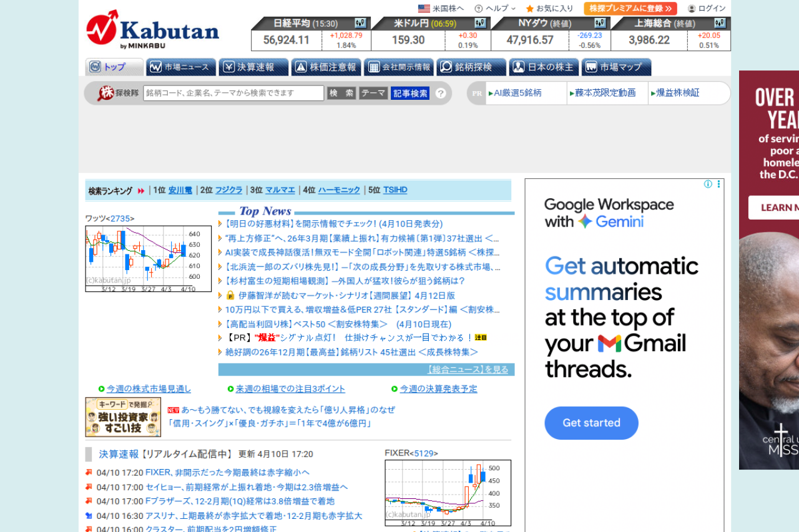Open the Shanghai Composite chart icon
Viewport: 799px width, 532px height.
tap(720, 23)
